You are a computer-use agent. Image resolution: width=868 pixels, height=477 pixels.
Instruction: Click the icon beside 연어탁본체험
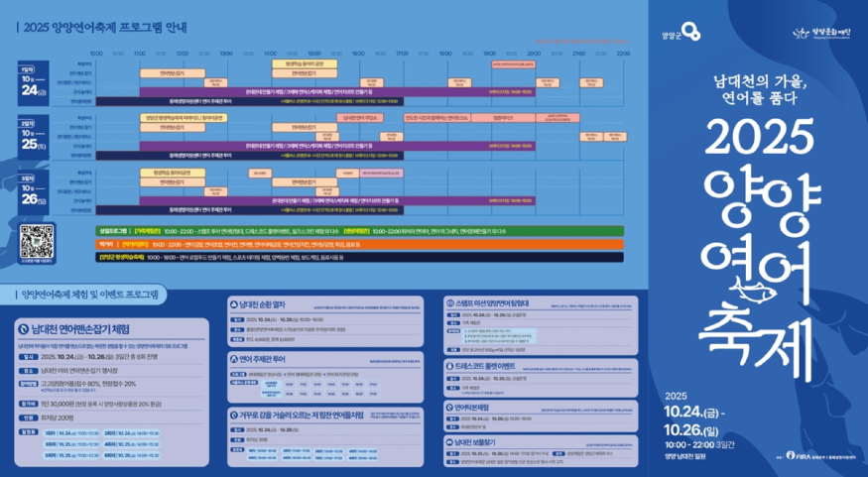pyautogui.click(x=450, y=407)
